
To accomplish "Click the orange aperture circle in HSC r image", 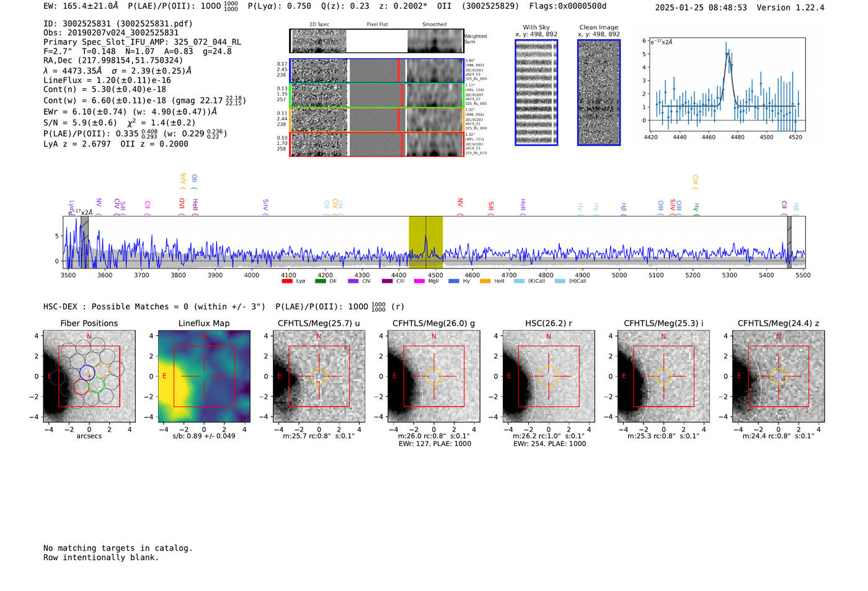I will pyautogui.click(x=549, y=376).
